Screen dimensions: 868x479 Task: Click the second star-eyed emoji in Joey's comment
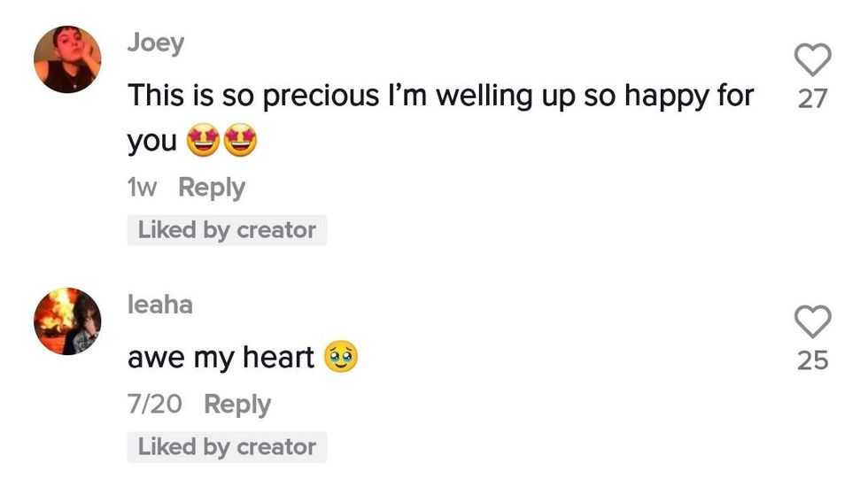point(239,141)
